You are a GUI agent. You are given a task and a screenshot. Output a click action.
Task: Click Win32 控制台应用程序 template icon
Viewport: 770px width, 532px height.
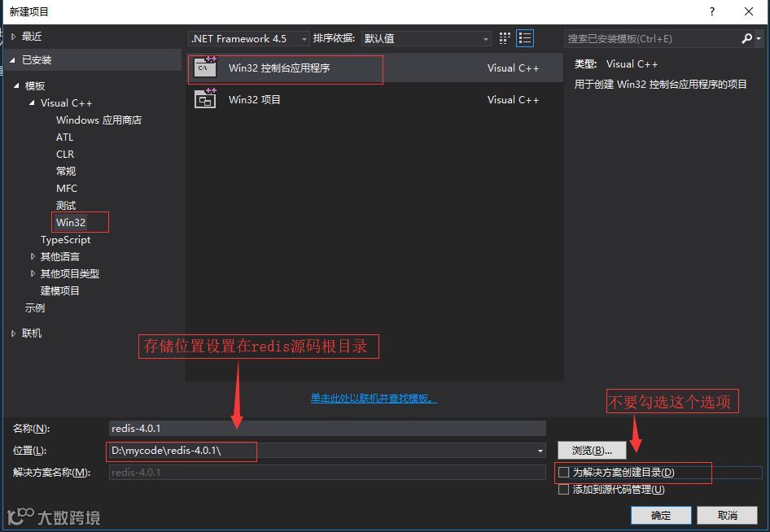coord(205,67)
